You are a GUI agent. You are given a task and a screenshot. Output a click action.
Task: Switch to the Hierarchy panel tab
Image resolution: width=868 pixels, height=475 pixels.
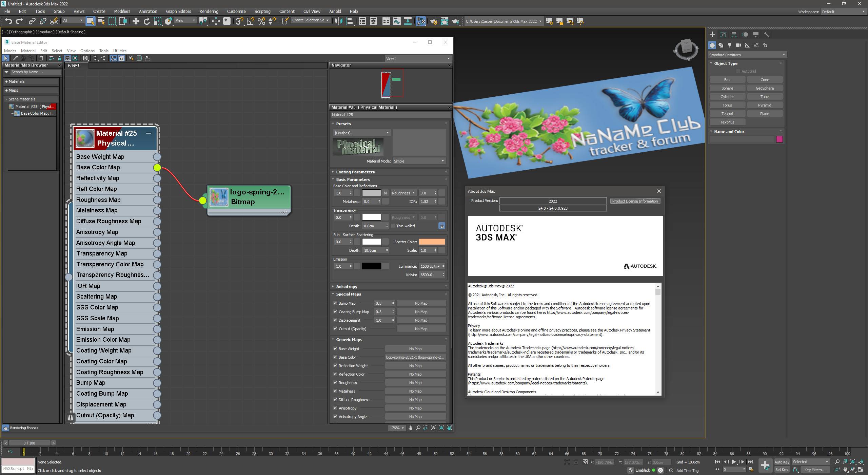pyautogui.click(x=734, y=35)
